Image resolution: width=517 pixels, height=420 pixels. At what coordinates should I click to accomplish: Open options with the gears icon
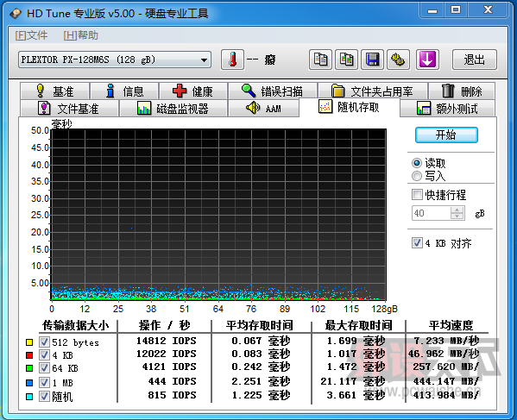click(x=398, y=60)
